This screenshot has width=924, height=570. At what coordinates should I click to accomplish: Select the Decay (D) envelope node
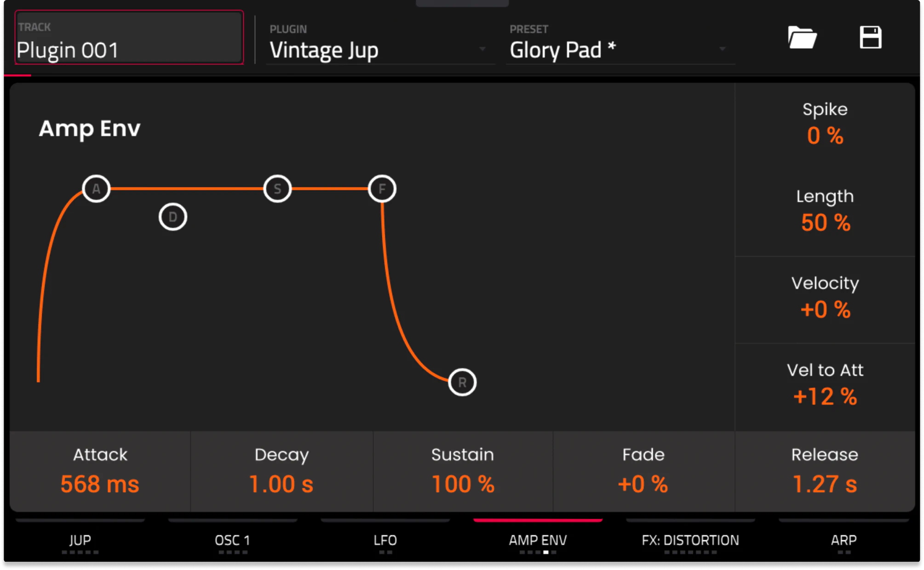[173, 217]
